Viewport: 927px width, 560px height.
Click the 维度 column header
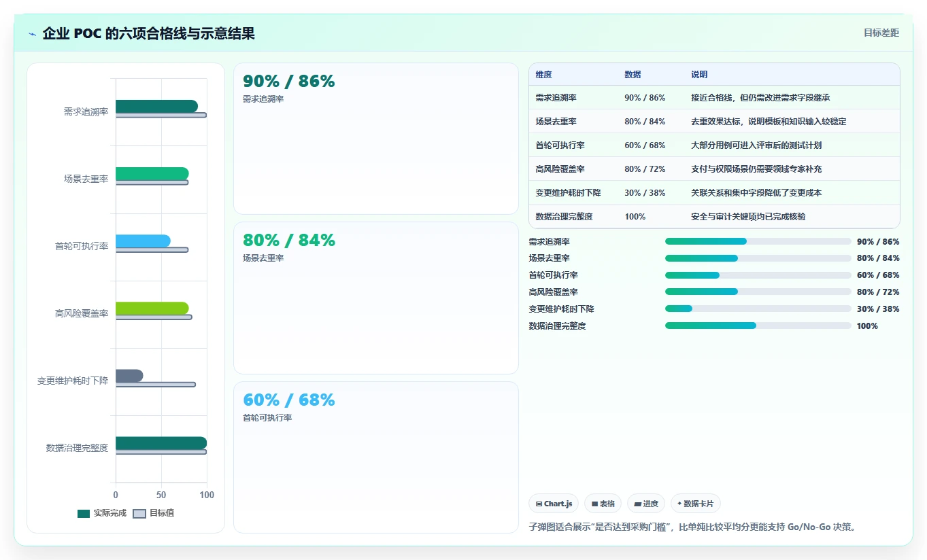coord(543,75)
